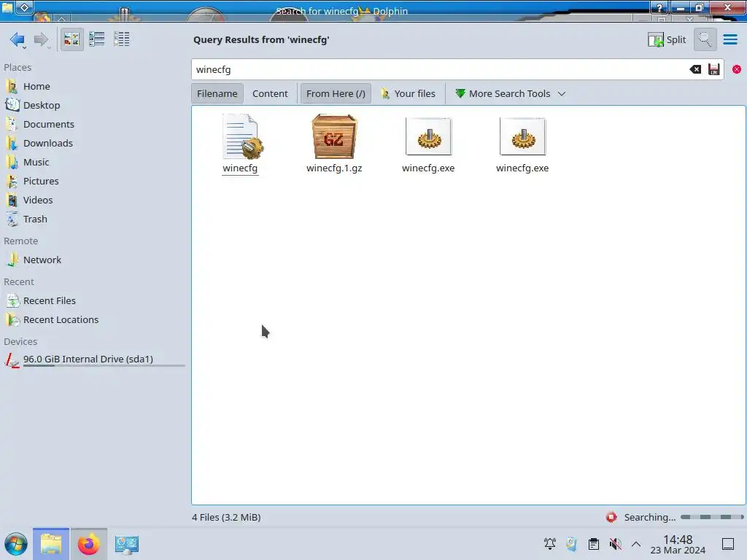The height and width of the screenshot is (560, 747).
Task: Switch to Compact view mode
Action: (97, 39)
